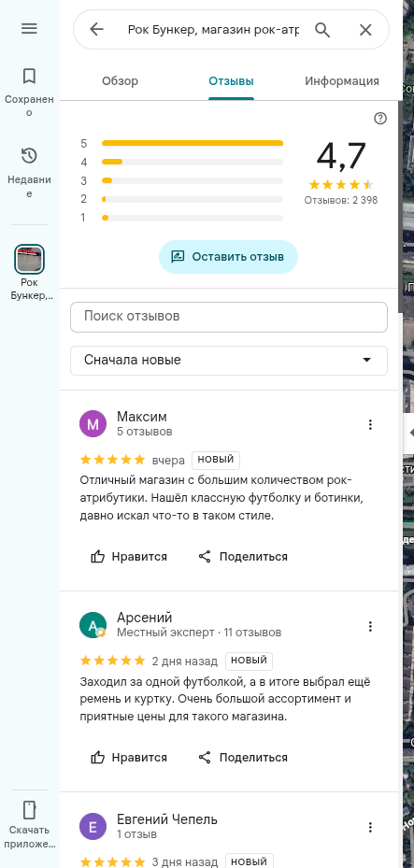Screen dimensions: 414x868
Task: Click the reviewer name Арсений
Action: (145, 618)
